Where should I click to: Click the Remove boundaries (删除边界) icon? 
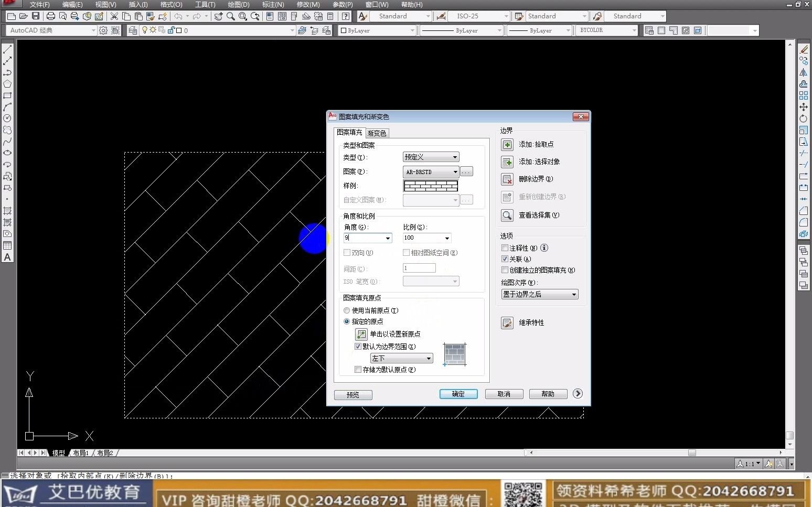point(507,179)
